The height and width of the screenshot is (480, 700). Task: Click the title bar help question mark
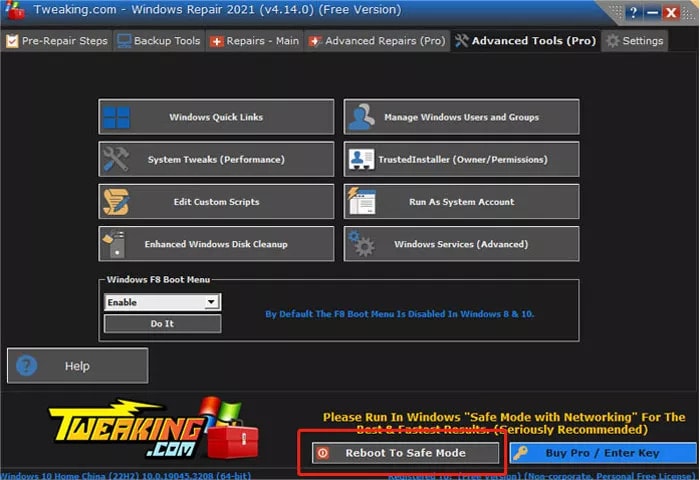tap(633, 13)
